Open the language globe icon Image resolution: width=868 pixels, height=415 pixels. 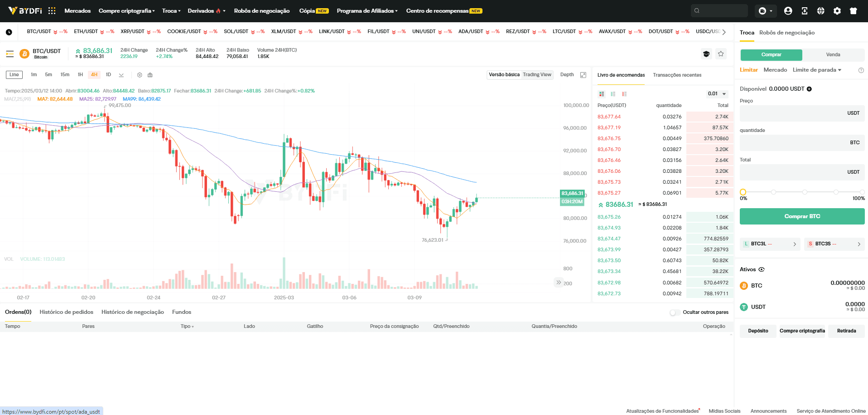tap(821, 11)
